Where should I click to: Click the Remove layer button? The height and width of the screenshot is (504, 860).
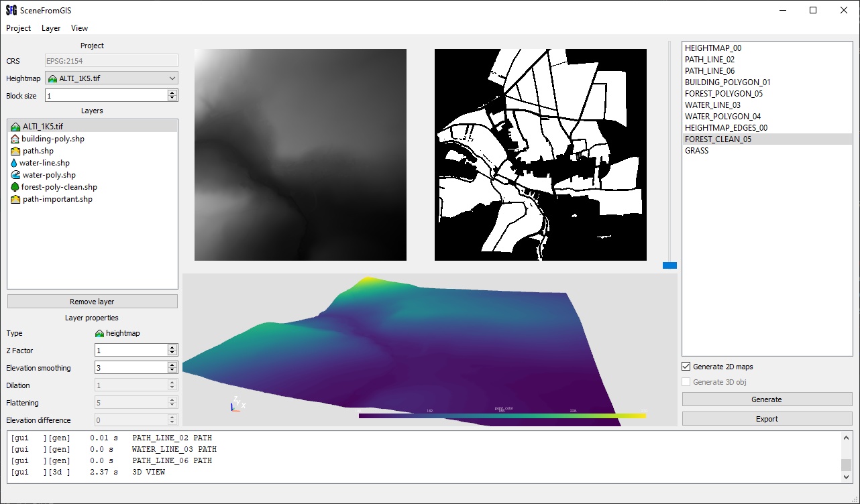click(x=93, y=302)
